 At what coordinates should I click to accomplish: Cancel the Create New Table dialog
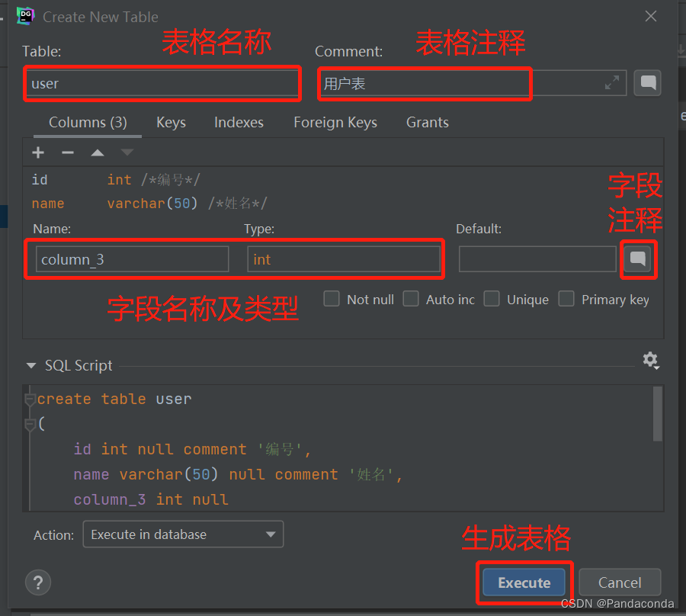pos(620,582)
